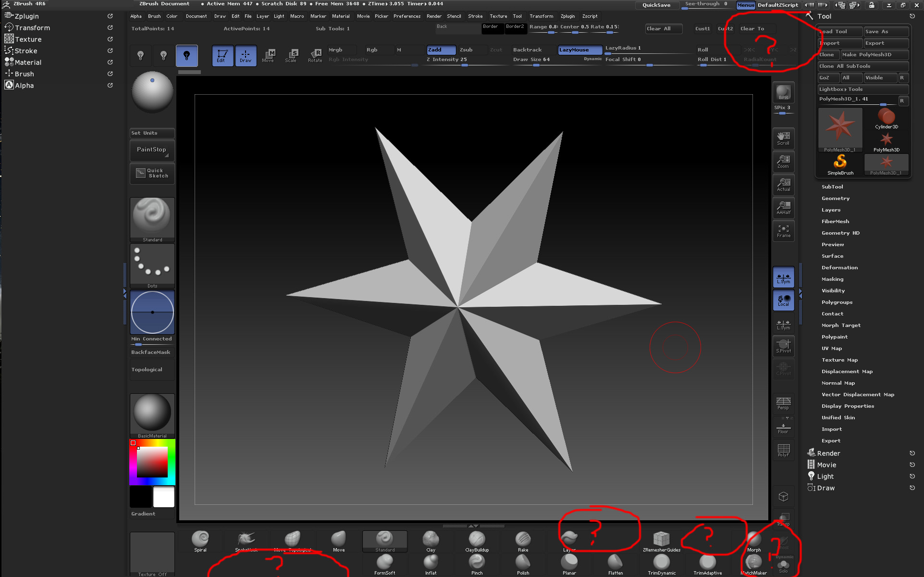Viewport: 924px width, 577px height.
Task: Toggle Draw mode
Action: pos(246,56)
